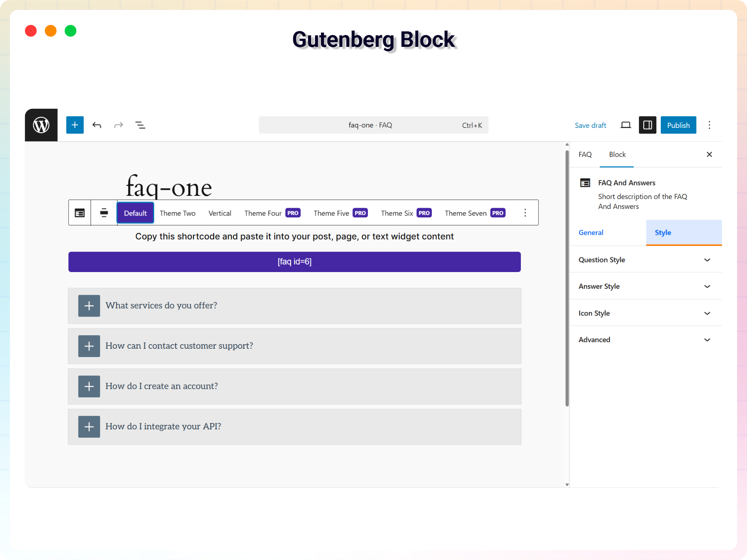Click the Save draft link
This screenshot has width=747, height=560.
pyautogui.click(x=590, y=125)
